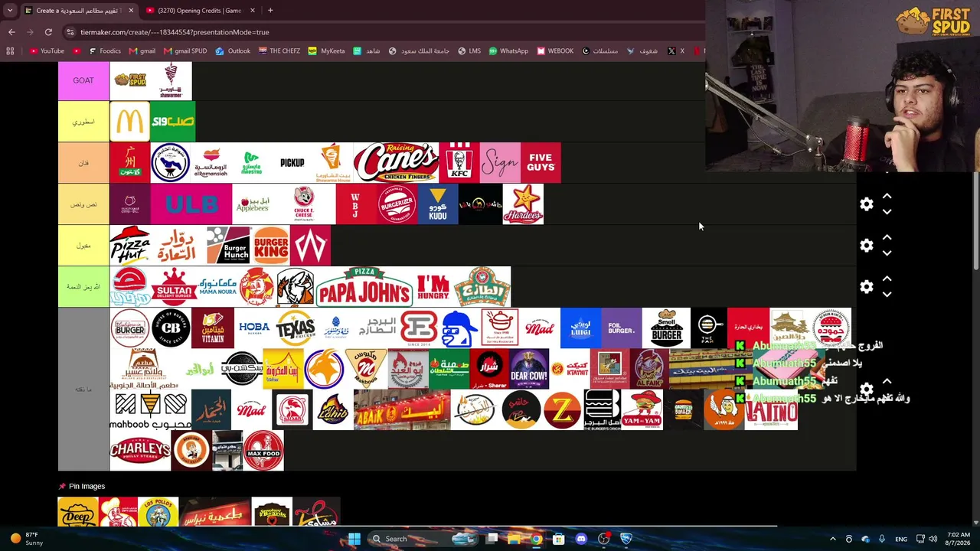Select the KFC logo

(x=459, y=163)
